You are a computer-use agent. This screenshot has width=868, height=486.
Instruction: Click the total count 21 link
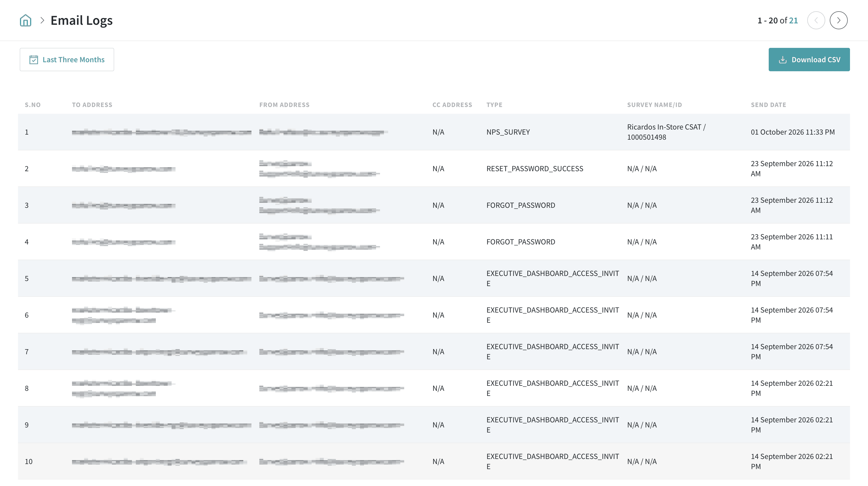[793, 21]
